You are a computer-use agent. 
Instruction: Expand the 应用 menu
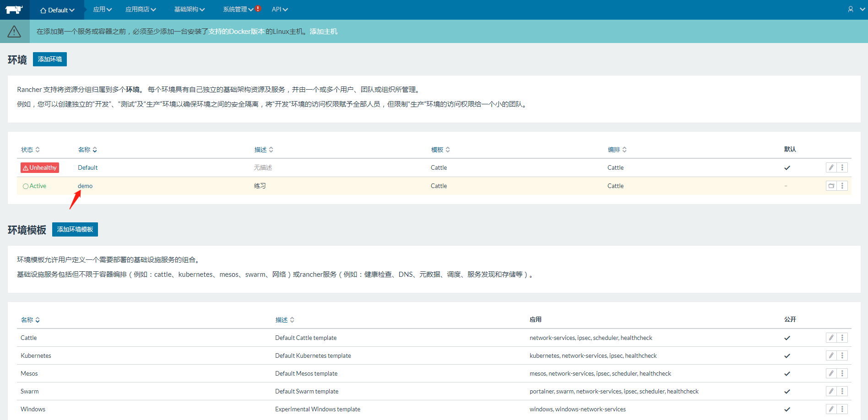pyautogui.click(x=103, y=9)
